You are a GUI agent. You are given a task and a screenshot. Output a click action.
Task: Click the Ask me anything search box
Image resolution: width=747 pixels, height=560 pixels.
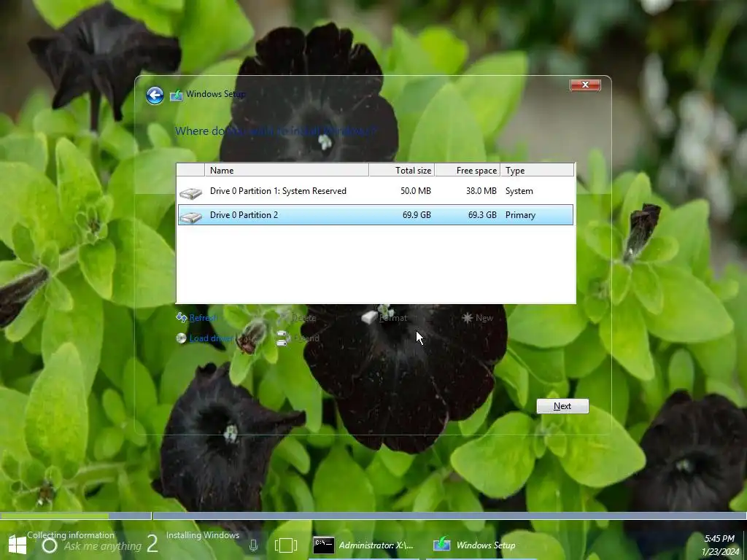[x=103, y=546]
